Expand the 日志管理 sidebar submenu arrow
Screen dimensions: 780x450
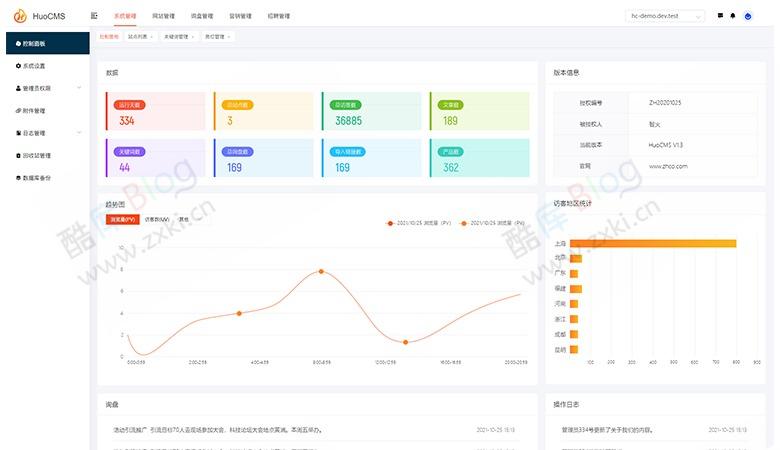(x=79, y=133)
